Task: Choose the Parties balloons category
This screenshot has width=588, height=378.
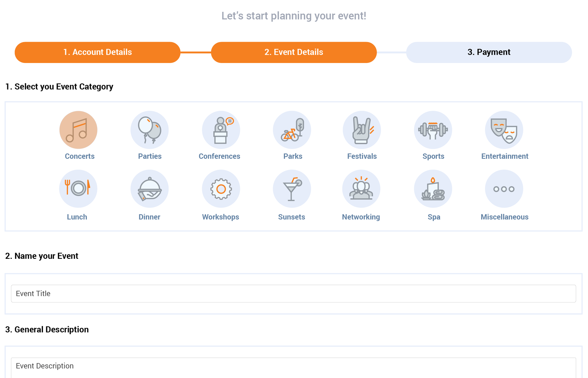Action: pos(149,130)
